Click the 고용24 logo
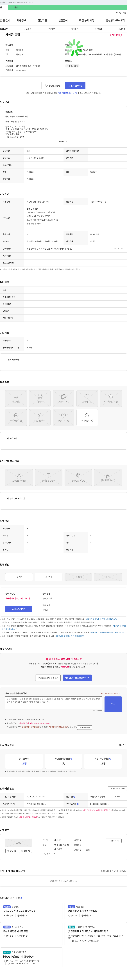This screenshot has height=980, width=127. [x=5, y=21]
